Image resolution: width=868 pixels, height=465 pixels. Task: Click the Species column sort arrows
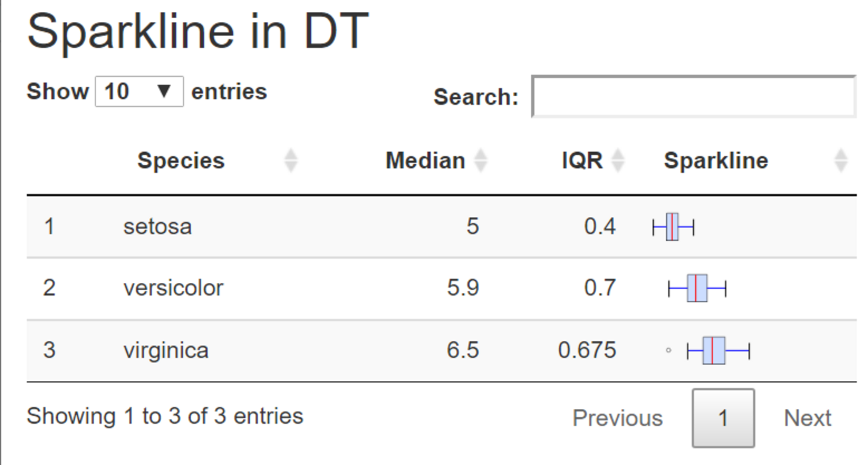click(x=290, y=161)
